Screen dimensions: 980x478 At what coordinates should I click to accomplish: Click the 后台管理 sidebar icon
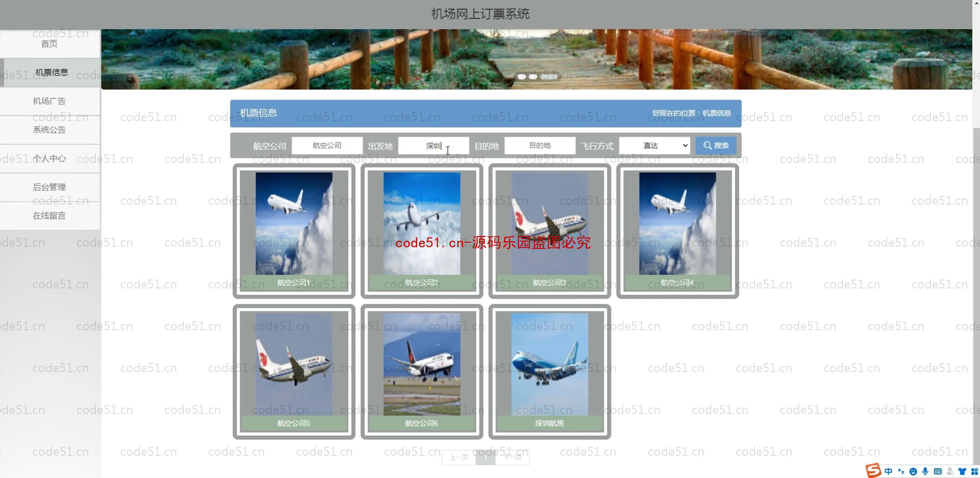tap(49, 187)
